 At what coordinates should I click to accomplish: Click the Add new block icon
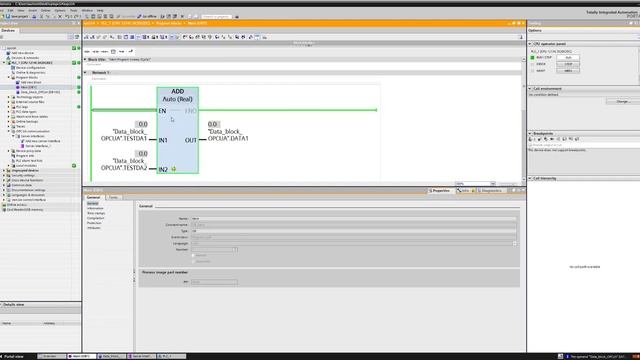[x=18, y=82]
